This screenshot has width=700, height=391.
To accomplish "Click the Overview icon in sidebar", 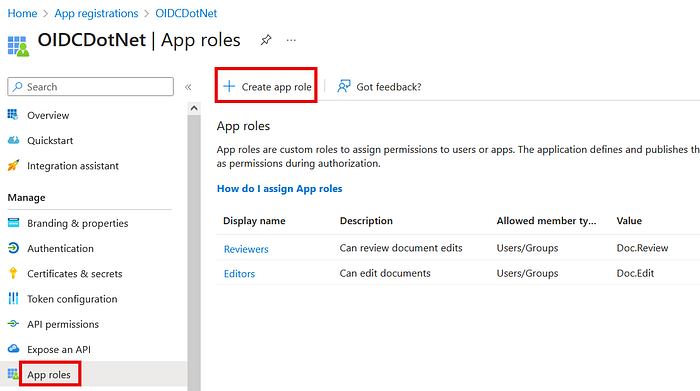I will pos(13,115).
